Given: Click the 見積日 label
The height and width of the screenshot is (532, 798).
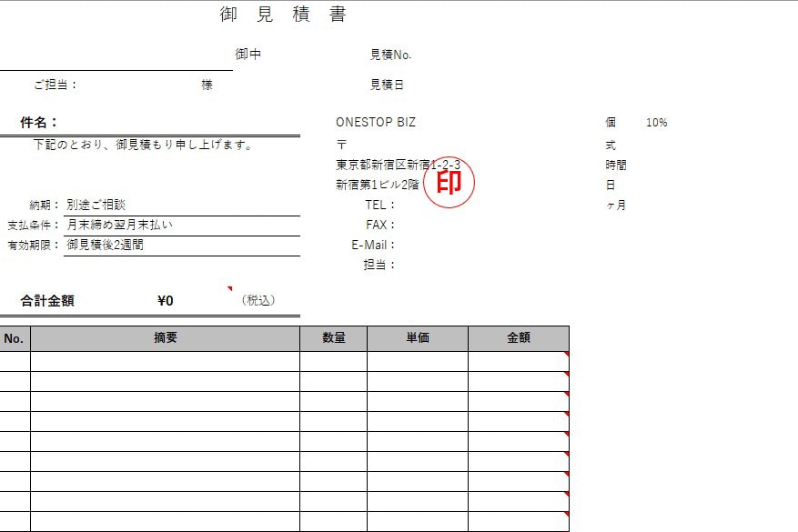Looking at the screenshot, I should [387, 85].
